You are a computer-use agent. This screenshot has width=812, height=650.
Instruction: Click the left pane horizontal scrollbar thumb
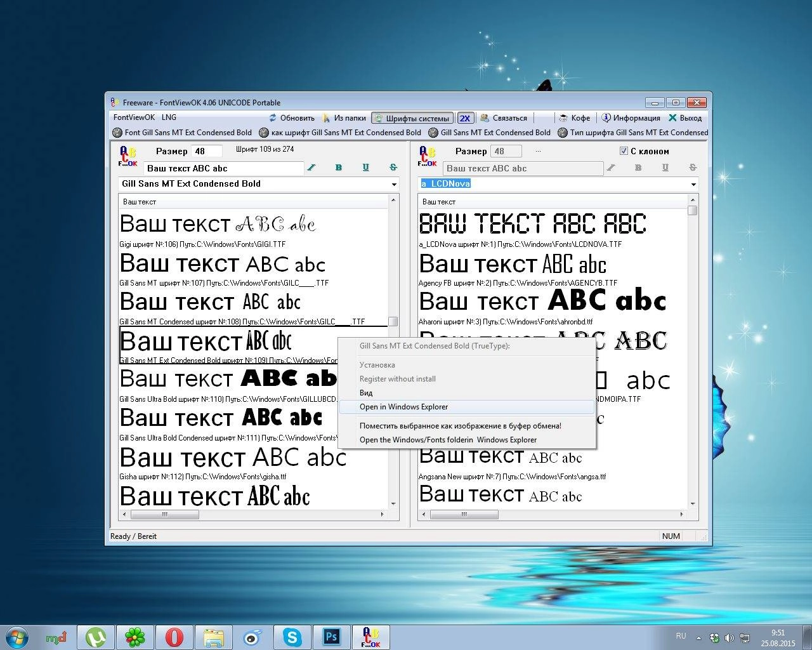coord(165,514)
